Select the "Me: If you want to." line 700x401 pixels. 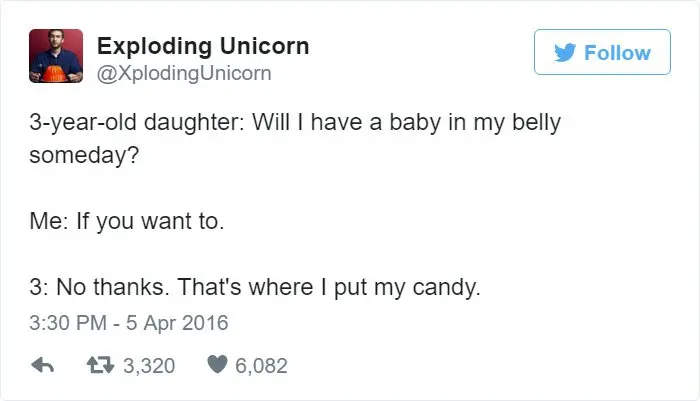coord(125,221)
